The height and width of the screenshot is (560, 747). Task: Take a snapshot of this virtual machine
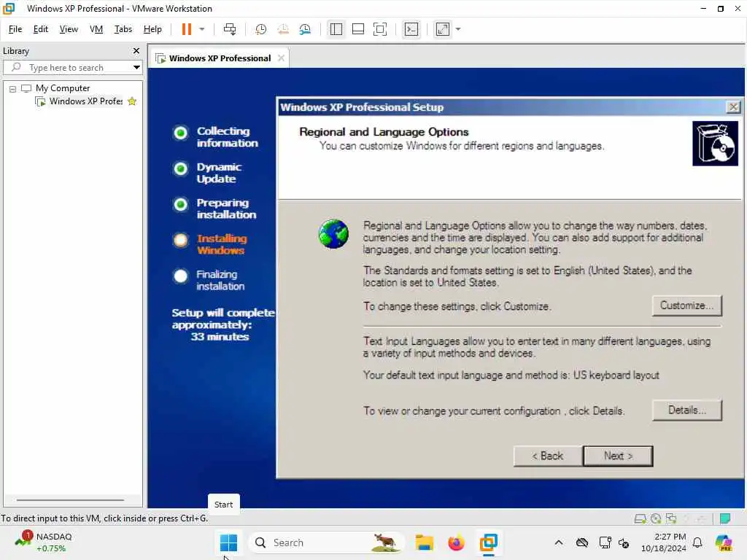[x=260, y=29]
